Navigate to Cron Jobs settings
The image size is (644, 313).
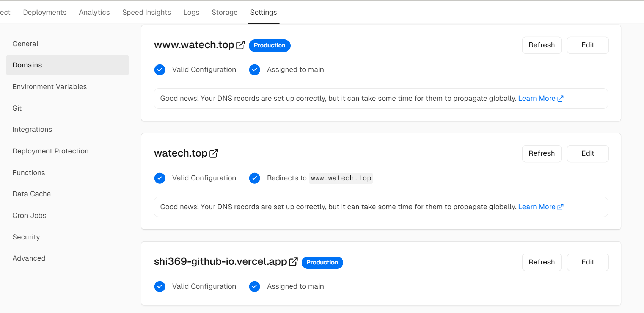point(29,216)
